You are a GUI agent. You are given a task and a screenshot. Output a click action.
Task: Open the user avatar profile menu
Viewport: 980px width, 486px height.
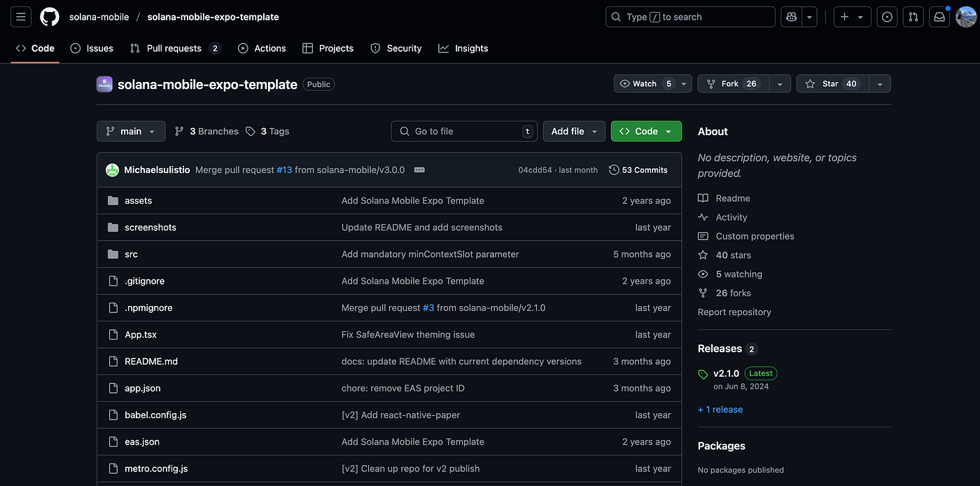click(x=966, y=17)
